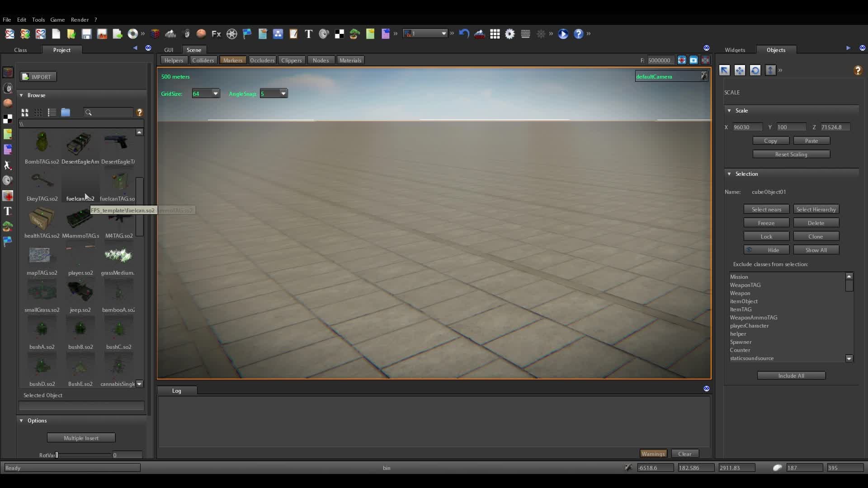Open the Tools menu
The image size is (868, 488).
(38, 20)
